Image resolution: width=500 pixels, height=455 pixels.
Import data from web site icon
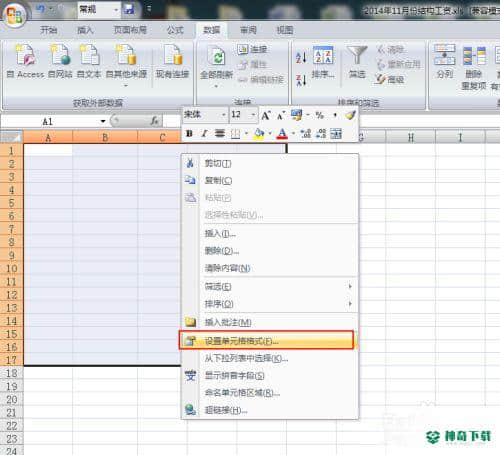61,55
